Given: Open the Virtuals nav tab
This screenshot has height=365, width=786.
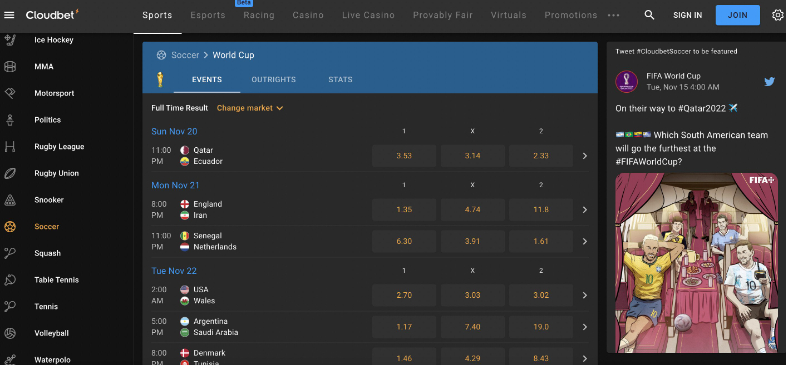Looking at the screenshot, I should point(508,15).
